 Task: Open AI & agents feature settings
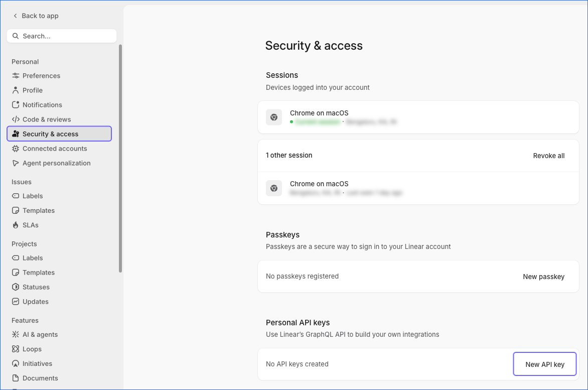(59, 334)
